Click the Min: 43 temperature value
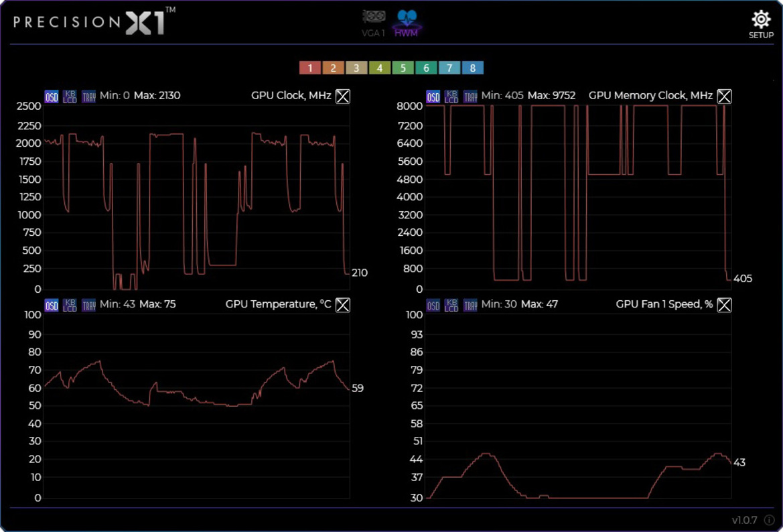Viewport: 783px width, 532px height. [x=117, y=304]
